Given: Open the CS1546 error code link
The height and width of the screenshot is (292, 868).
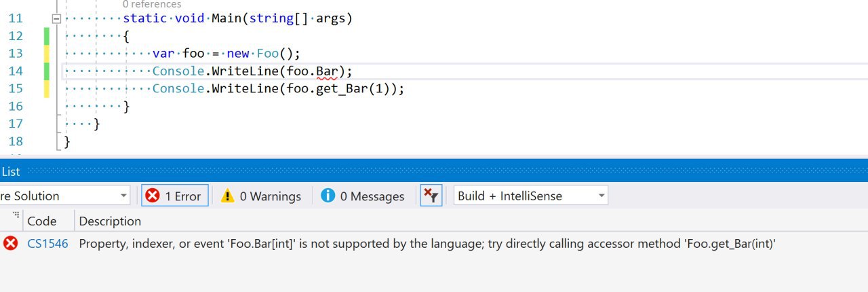Looking at the screenshot, I should (x=47, y=243).
